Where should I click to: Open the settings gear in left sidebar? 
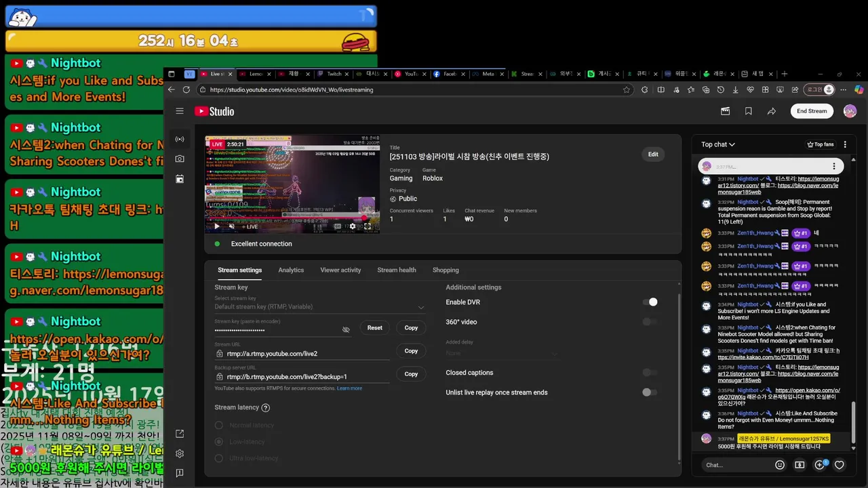pyautogui.click(x=180, y=453)
